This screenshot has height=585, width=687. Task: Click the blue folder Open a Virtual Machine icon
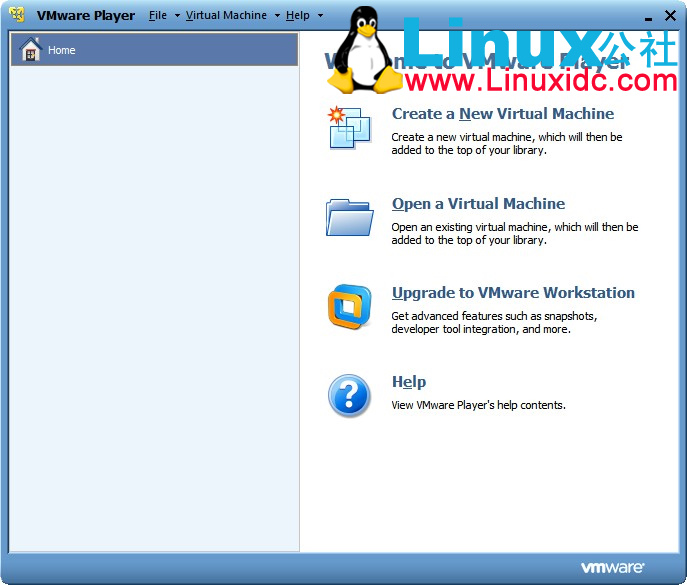point(350,218)
